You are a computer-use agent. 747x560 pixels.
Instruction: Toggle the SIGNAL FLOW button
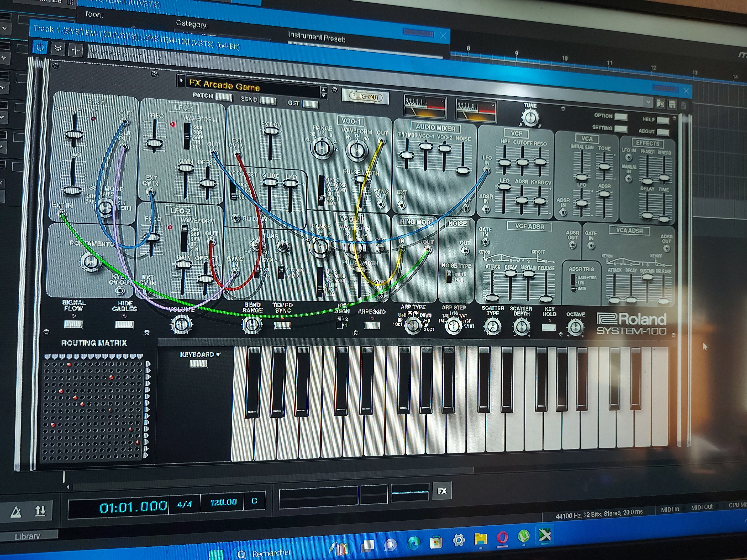(73, 324)
